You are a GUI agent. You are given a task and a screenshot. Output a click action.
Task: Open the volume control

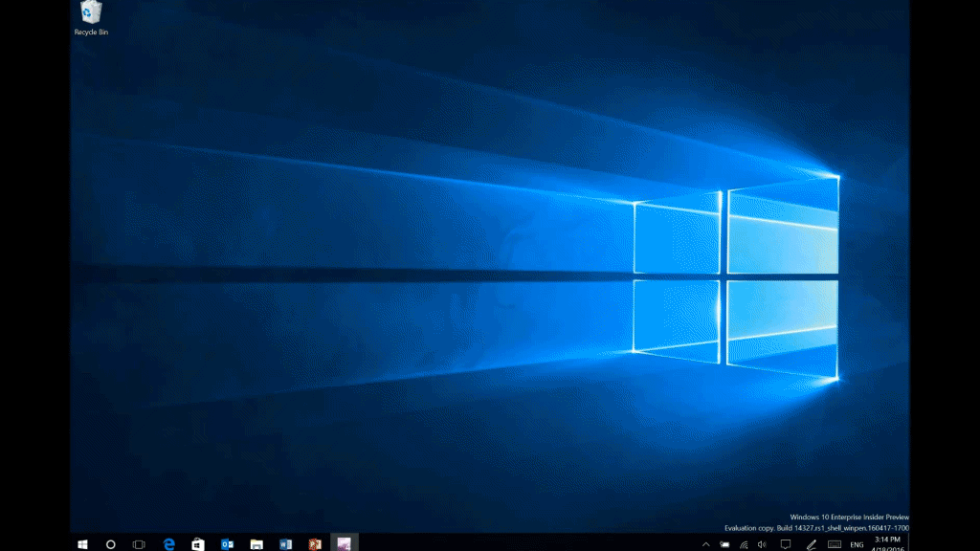[761, 543]
